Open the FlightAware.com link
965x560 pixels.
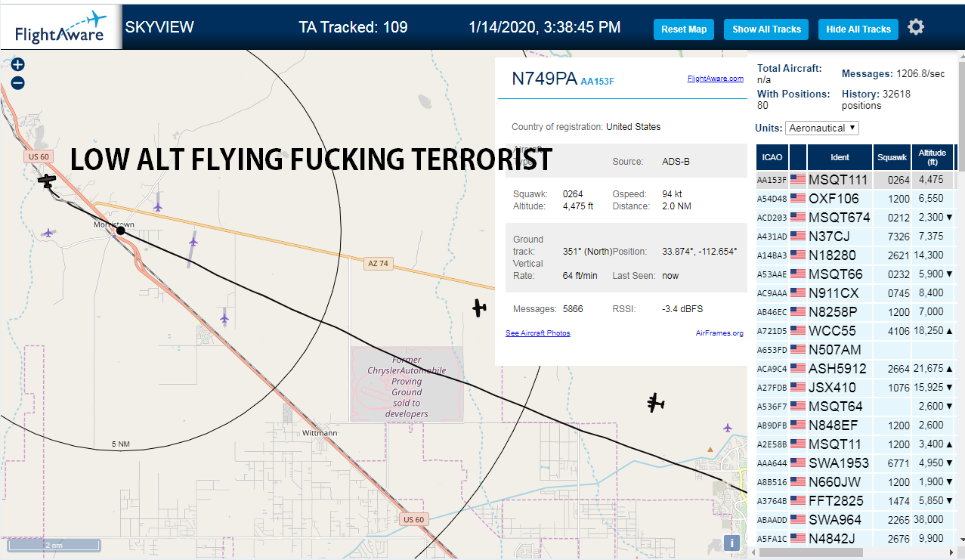coord(715,79)
